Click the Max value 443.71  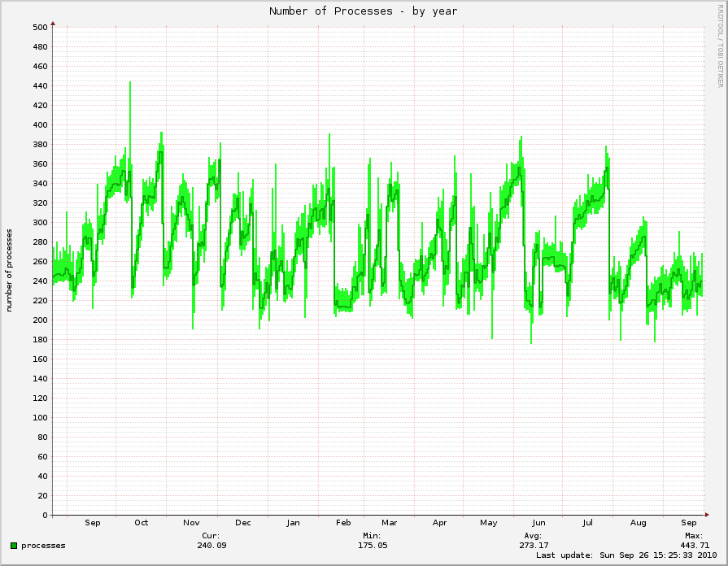click(695, 545)
